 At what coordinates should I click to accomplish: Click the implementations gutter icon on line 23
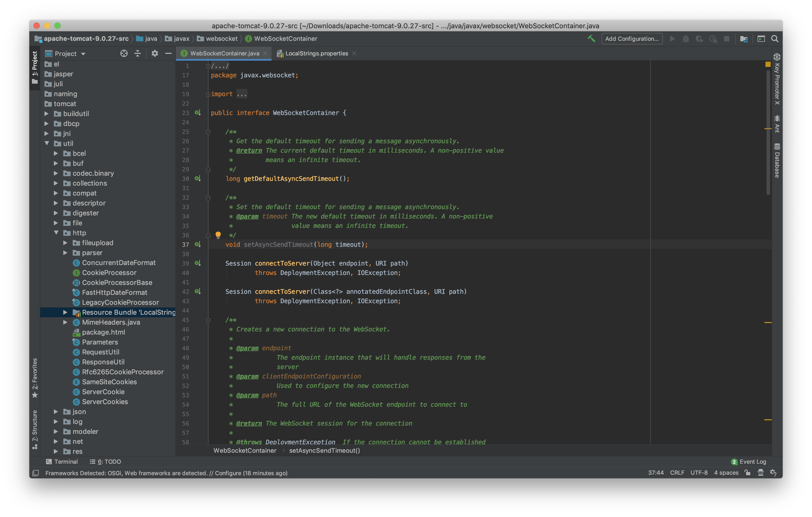coord(198,113)
